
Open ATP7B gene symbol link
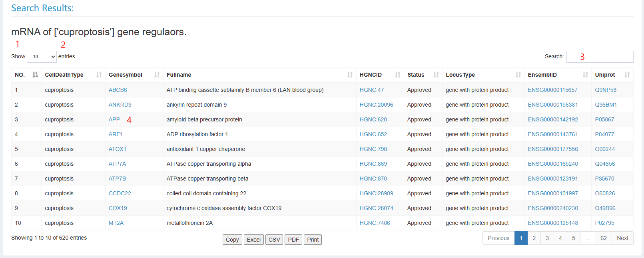click(118, 179)
